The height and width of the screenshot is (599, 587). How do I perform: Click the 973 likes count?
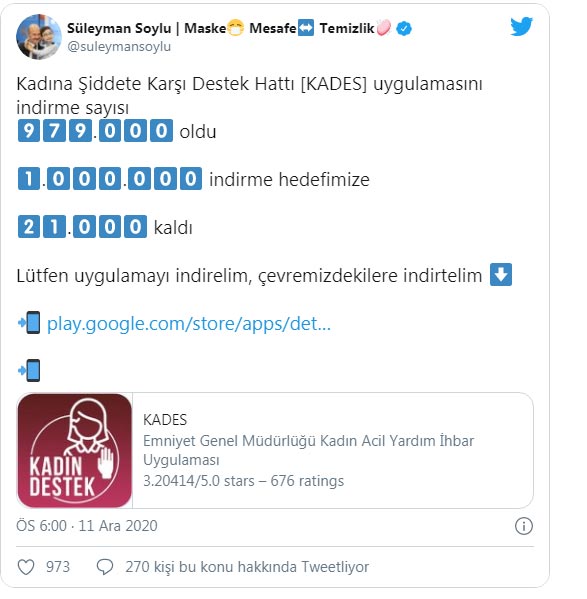[x=58, y=567]
